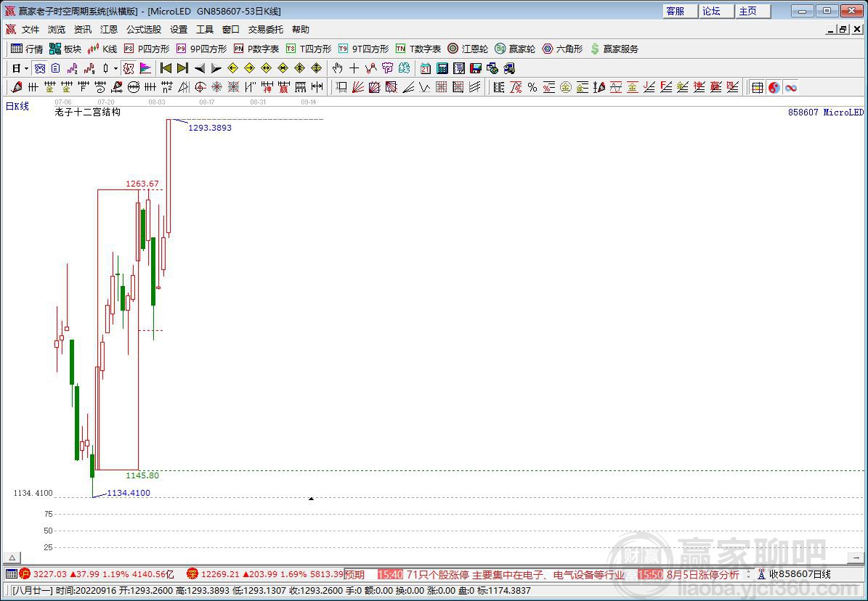Open the teal calculator icon
The width and height of the screenshot is (868, 601).
tap(442, 69)
